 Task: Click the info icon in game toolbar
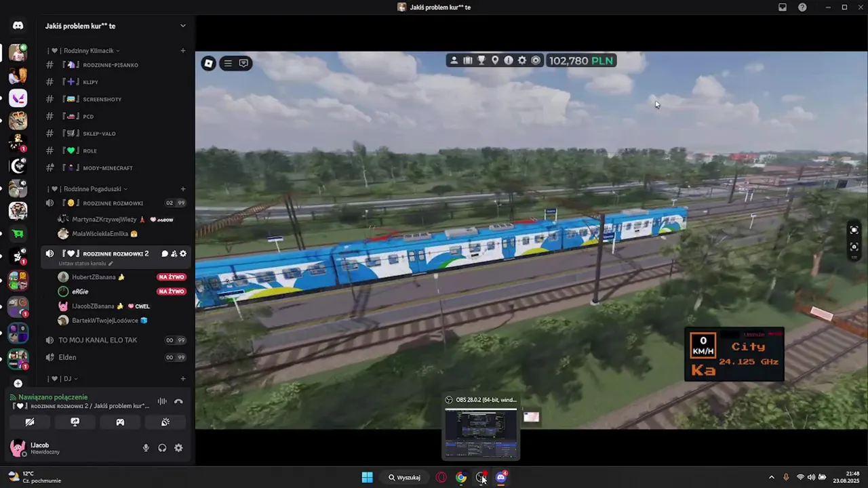pos(509,60)
